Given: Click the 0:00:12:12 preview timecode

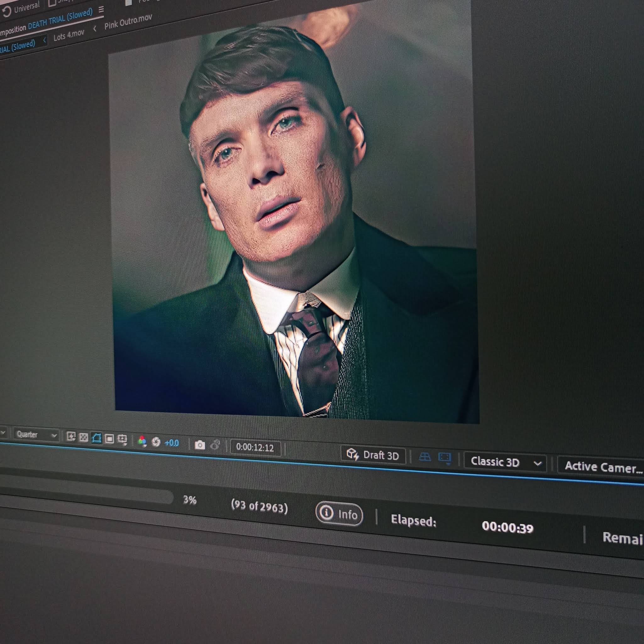Looking at the screenshot, I should pos(255,447).
